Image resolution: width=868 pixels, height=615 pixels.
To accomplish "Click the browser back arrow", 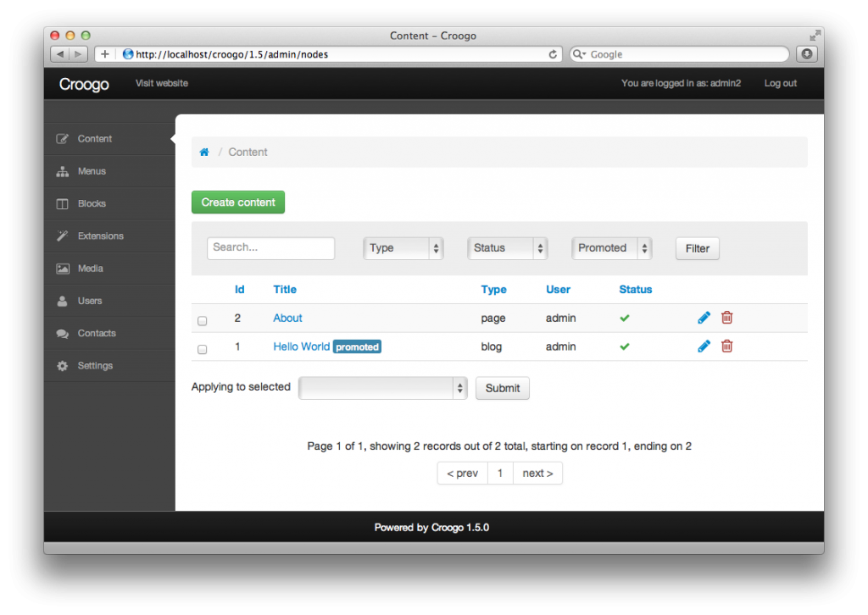I will pyautogui.click(x=60, y=53).
